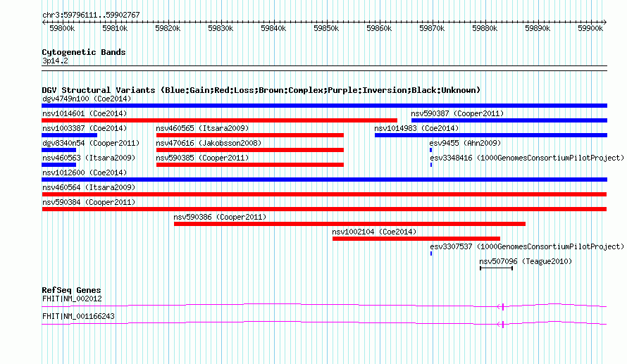The height and width of the screenshot is (364, 627).
Task: Click the red nsv590386 loss bar
Action: point(349,224)
